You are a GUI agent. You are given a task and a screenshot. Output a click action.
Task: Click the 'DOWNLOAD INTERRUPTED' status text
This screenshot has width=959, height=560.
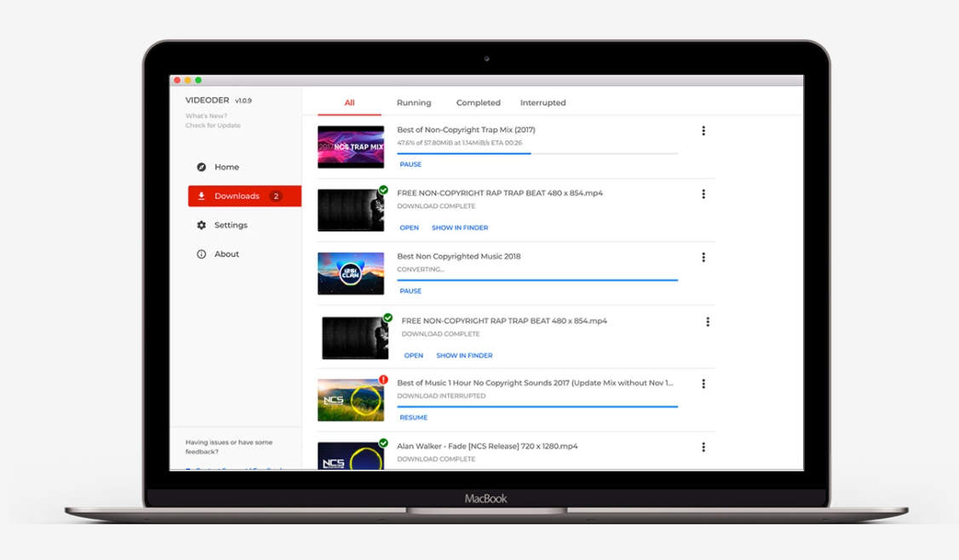tap(441, 396)
